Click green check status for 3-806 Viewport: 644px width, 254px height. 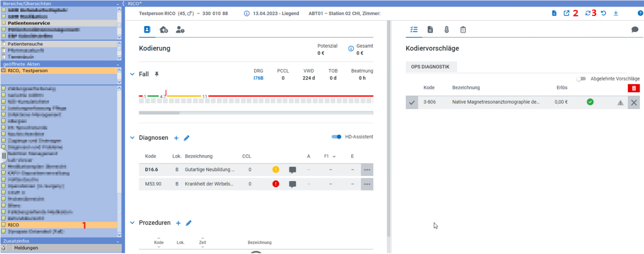click(590, 102)
